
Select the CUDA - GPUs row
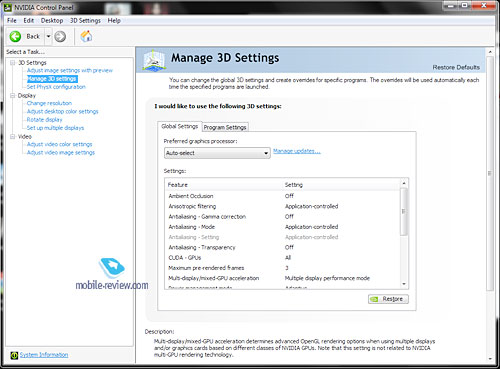tap(282, 258)
